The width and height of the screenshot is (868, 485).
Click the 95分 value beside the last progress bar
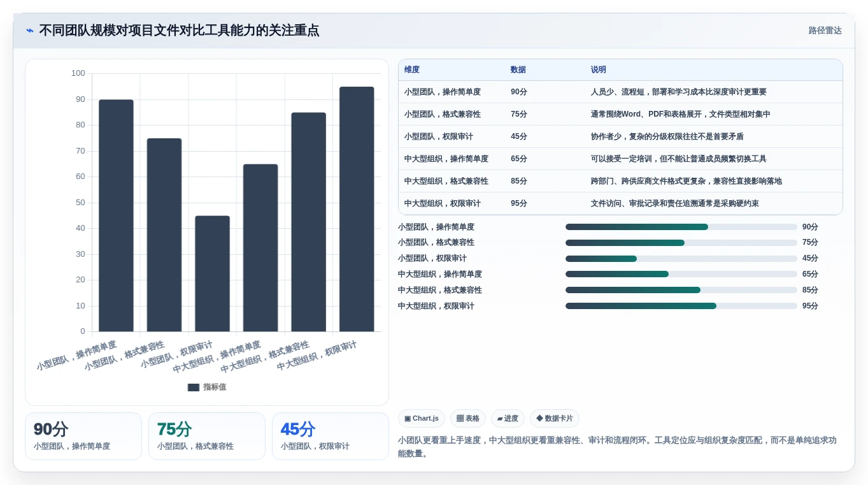810,306
